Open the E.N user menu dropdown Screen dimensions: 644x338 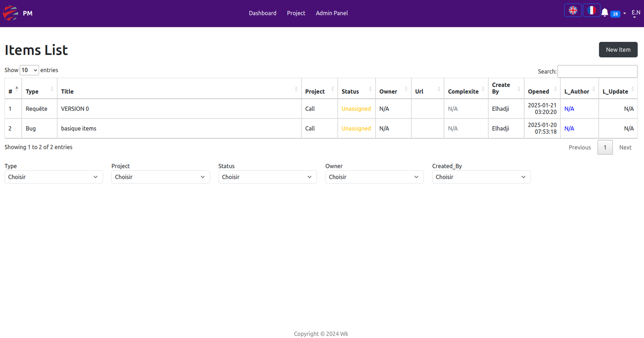tap(636, 13)
